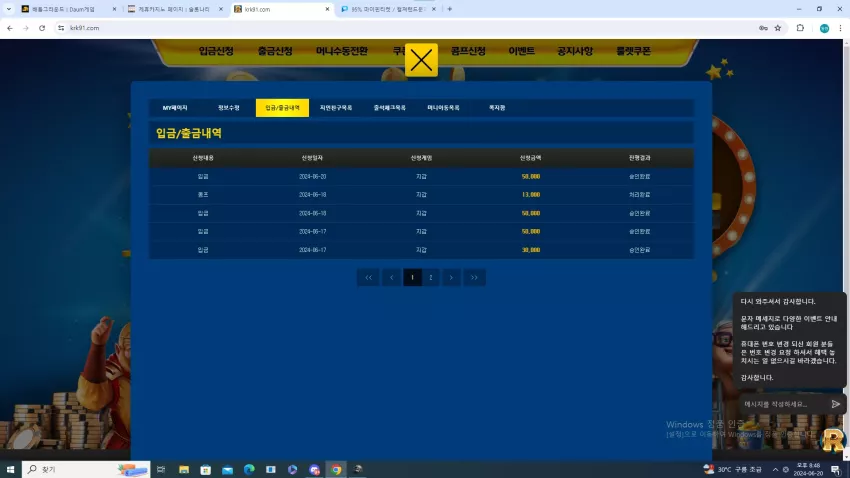850x478 pixels.
Task: Open the 공지사항 menu item
Action: pos(575,51)
